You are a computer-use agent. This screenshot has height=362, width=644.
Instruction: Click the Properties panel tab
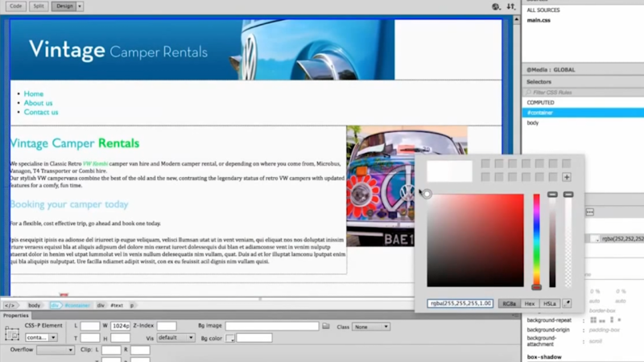coord(15,315)
